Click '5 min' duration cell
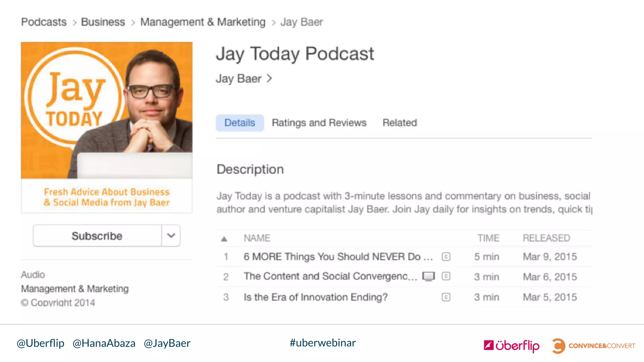Viewport: 644px width, 362px height. (x=486, y=257)
